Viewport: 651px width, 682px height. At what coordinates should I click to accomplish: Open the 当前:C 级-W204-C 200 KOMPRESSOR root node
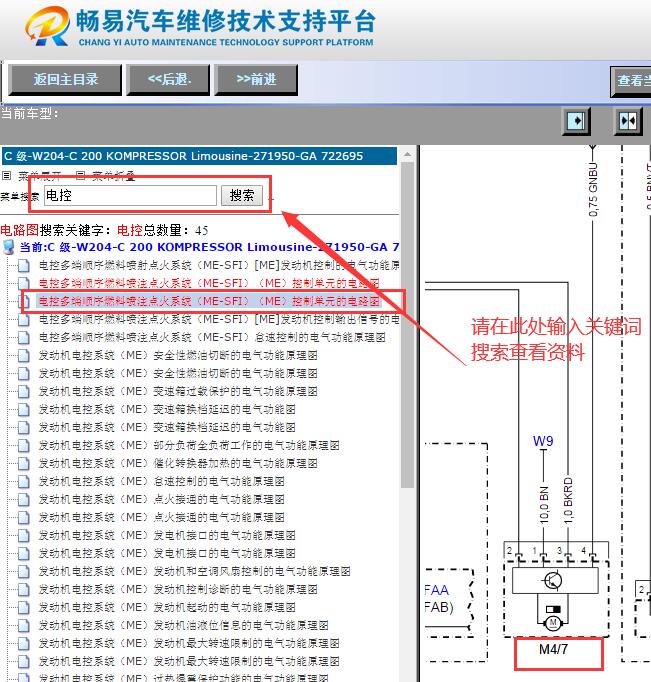(x=210, y=247)
